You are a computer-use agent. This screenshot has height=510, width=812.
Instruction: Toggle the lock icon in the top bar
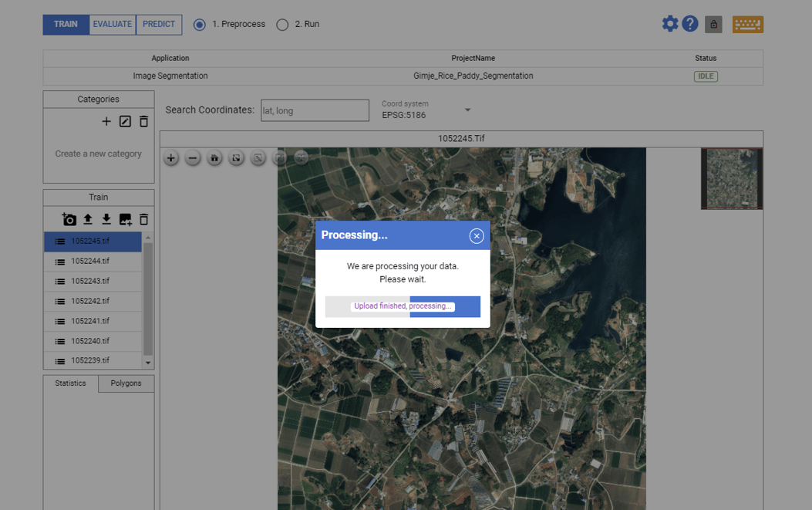713,24
